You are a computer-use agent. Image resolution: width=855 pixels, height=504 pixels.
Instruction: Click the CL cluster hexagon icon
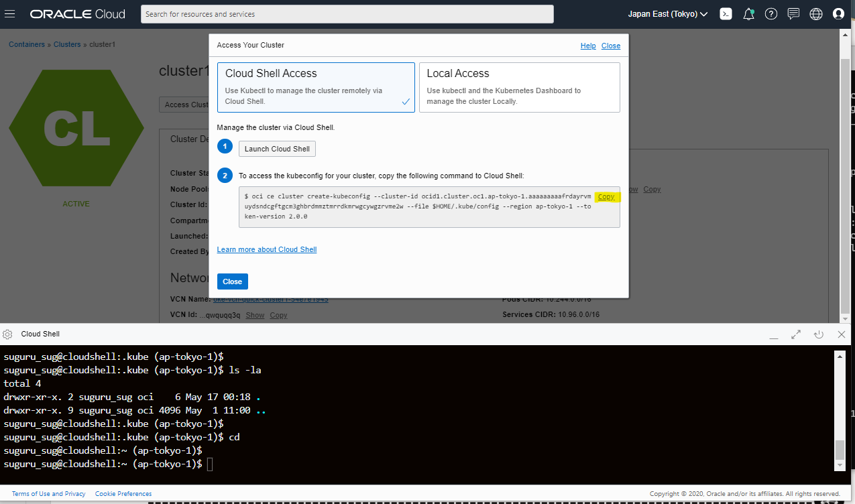coord(76,127)
